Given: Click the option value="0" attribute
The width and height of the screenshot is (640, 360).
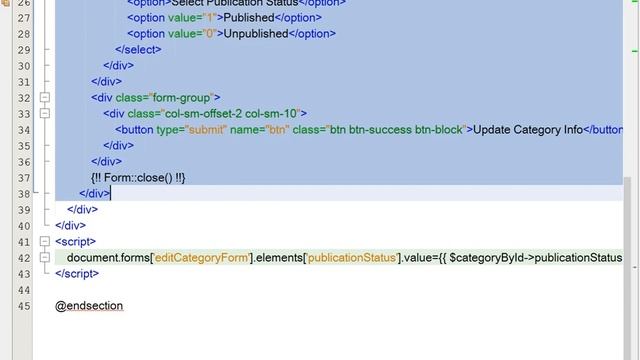Looking at the screenshot, I should (192, 34).
